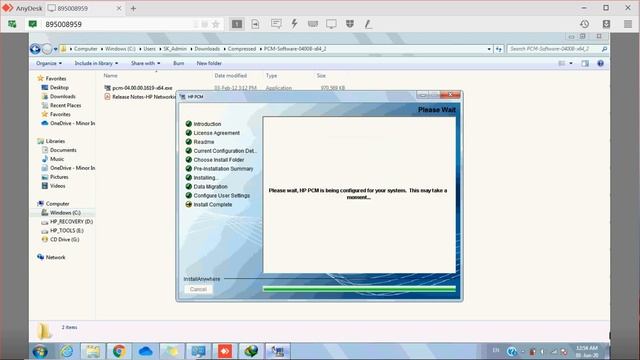
Task: Click the AnyDesk file transfer icon
Action: [256, 24]
